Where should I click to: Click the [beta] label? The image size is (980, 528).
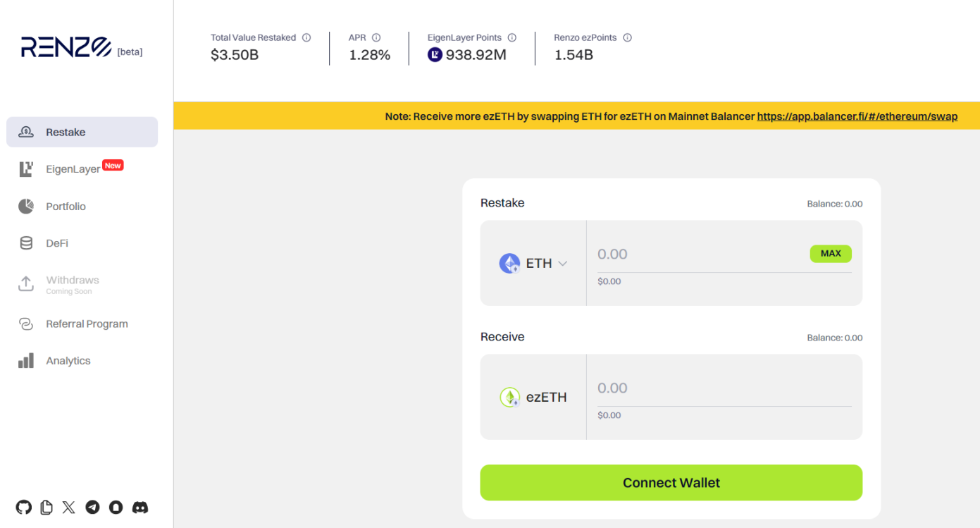[x=130, y=51]
